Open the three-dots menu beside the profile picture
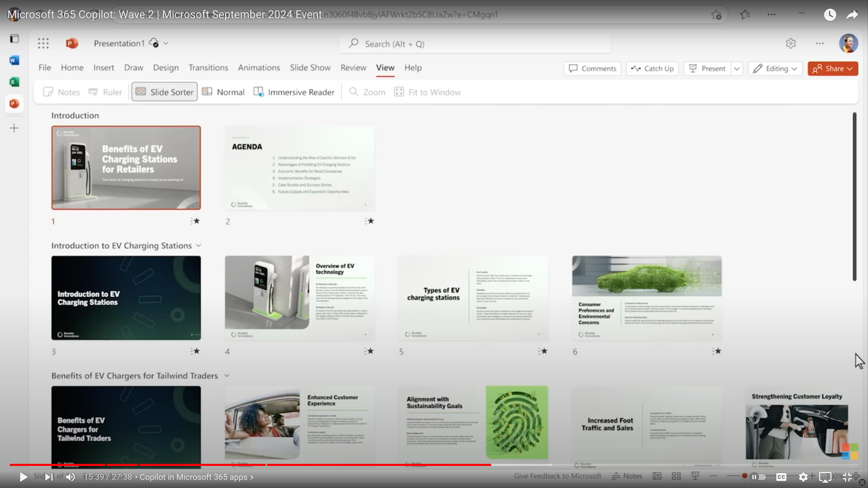 point(819,43)
